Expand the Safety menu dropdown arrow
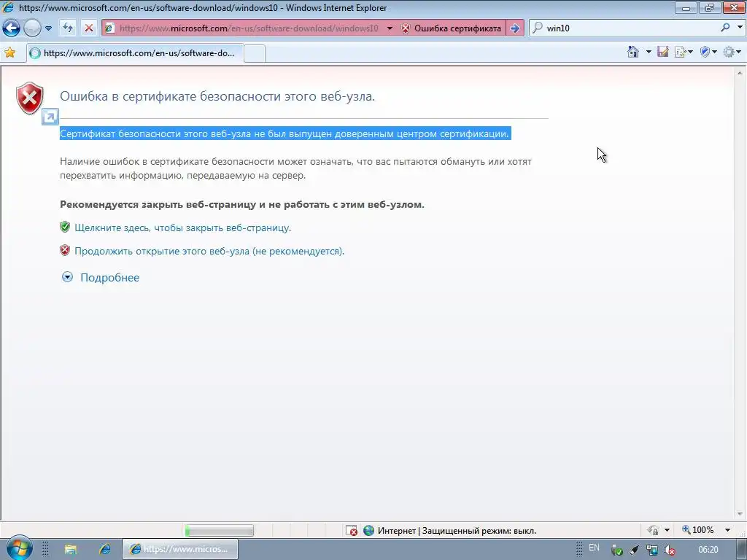 714,52
